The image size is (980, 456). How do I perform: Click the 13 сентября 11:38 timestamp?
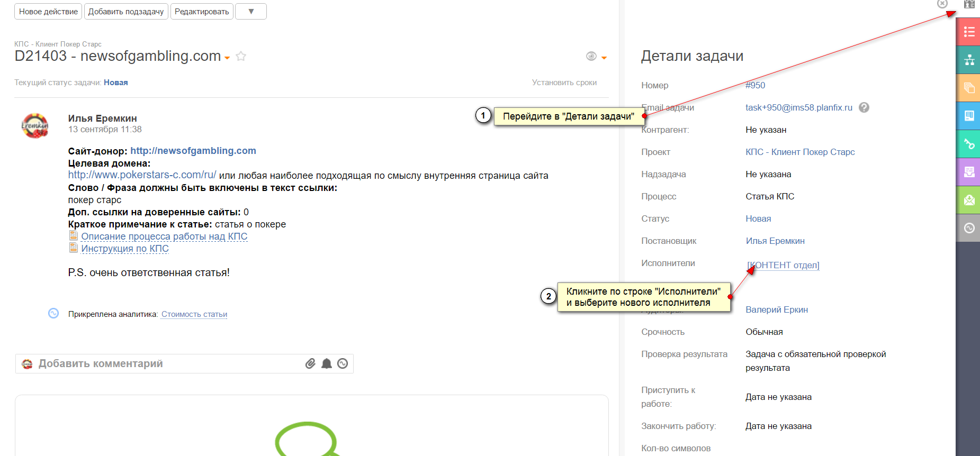click(105, 130)
